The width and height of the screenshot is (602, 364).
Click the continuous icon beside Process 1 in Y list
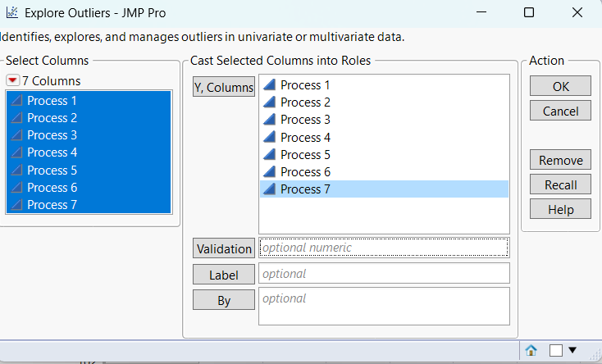coord(269,85)
